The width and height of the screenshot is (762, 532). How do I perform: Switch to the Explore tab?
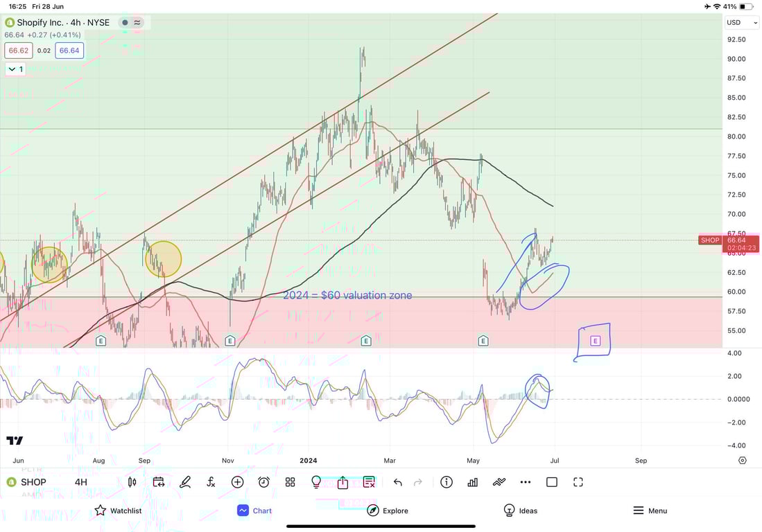(388, 511)
